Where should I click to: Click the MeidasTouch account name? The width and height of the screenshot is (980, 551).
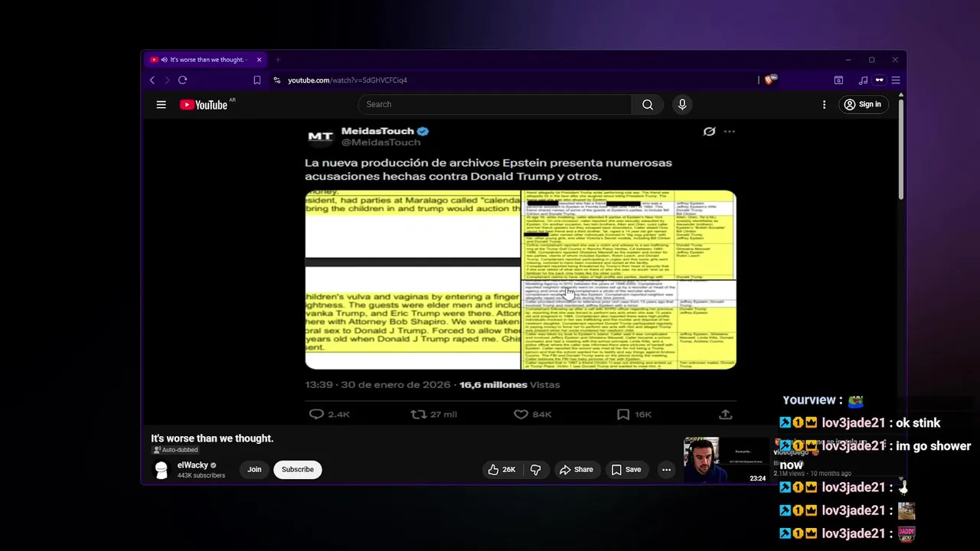point(377,131)
